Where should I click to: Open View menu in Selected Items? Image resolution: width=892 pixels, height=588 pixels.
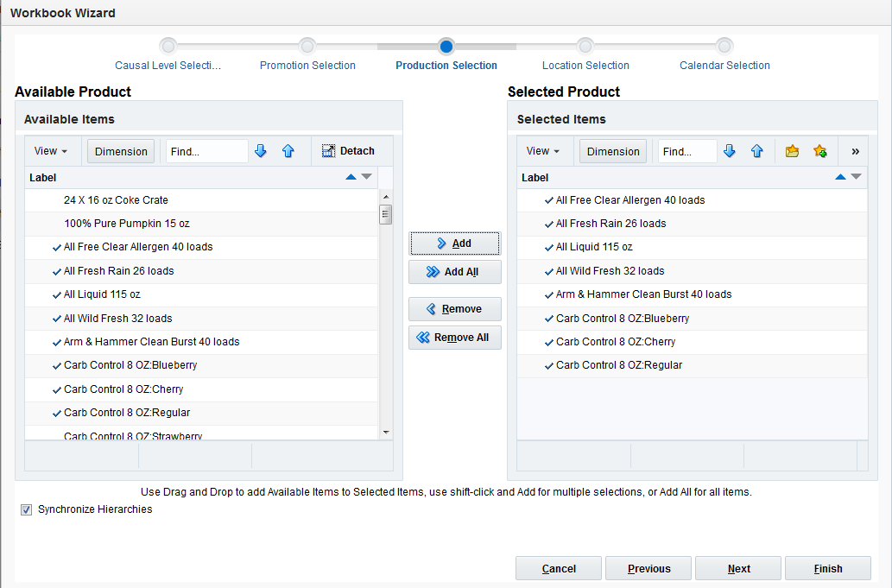pos(542,151)
